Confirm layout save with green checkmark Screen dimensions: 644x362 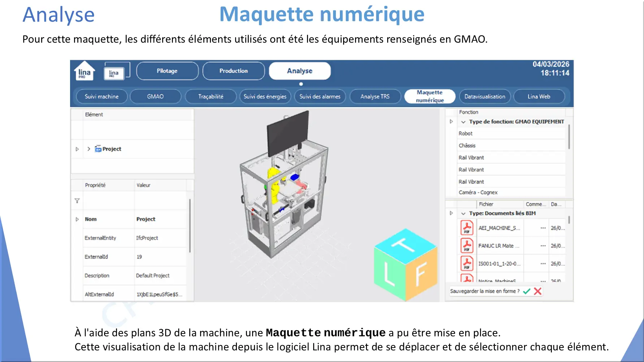pos(527,291)
